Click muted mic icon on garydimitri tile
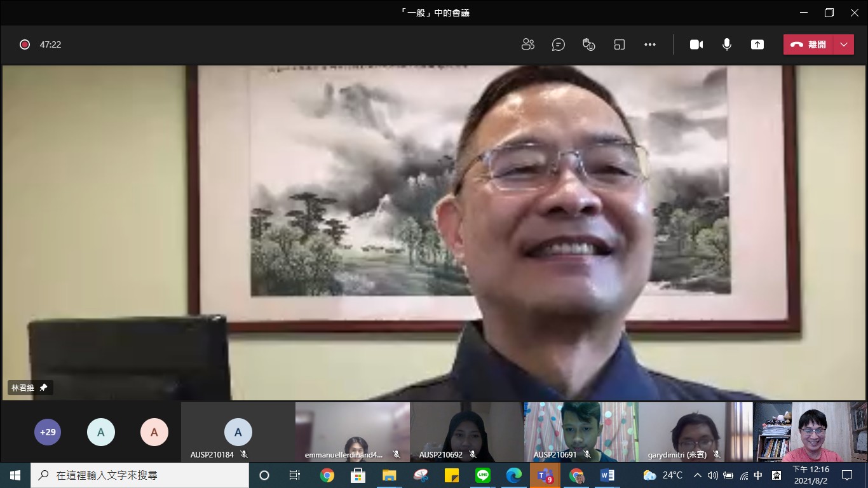Viewport: 868px width, 488px height. [x=717, y=455]
